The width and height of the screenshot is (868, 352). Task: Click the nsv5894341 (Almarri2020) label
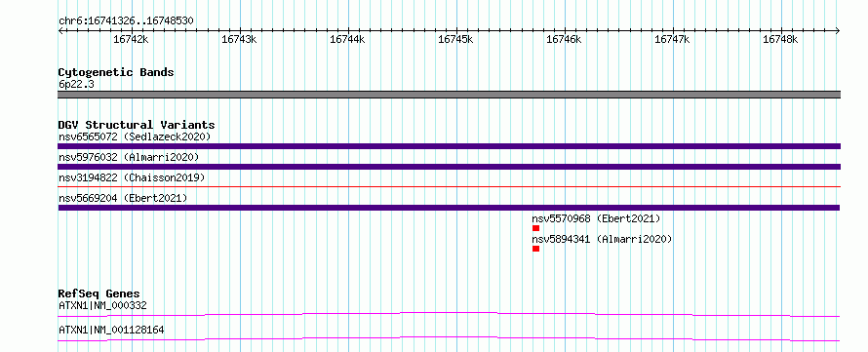click(x=602, y=239)
